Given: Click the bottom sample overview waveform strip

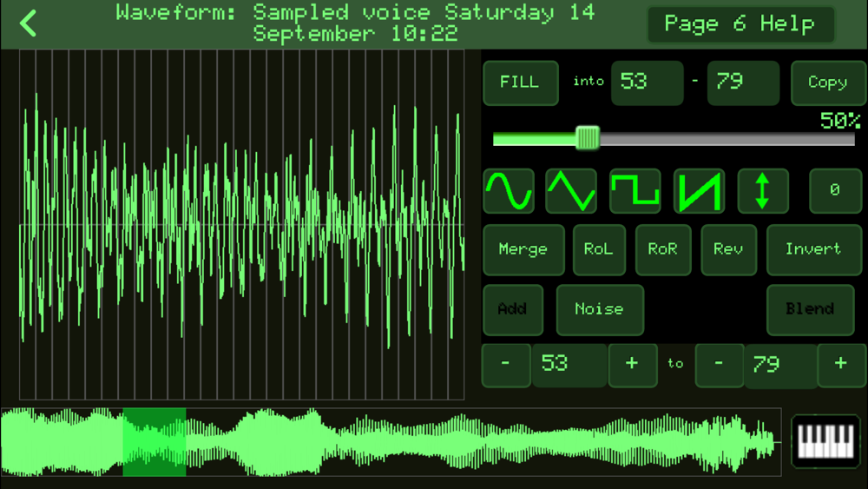Looking at the screenshot, I should point(391,442).
